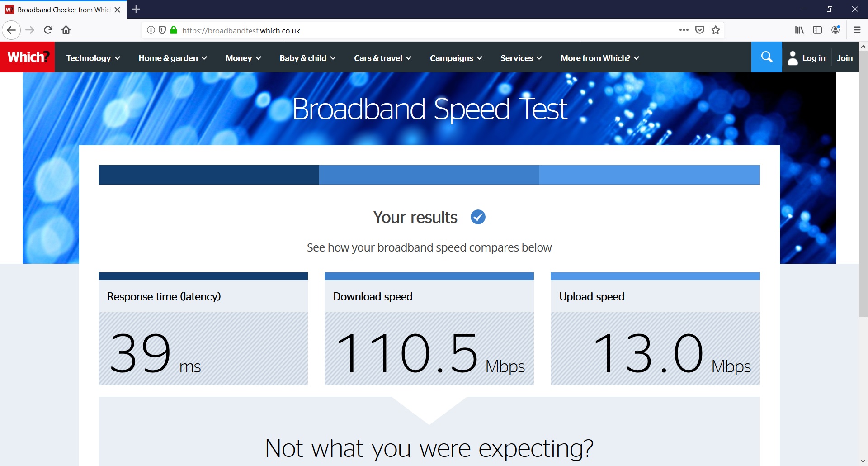Open the Firefox hamburger menu
Viewport: 868px width, 466px height.
(857, 30)
